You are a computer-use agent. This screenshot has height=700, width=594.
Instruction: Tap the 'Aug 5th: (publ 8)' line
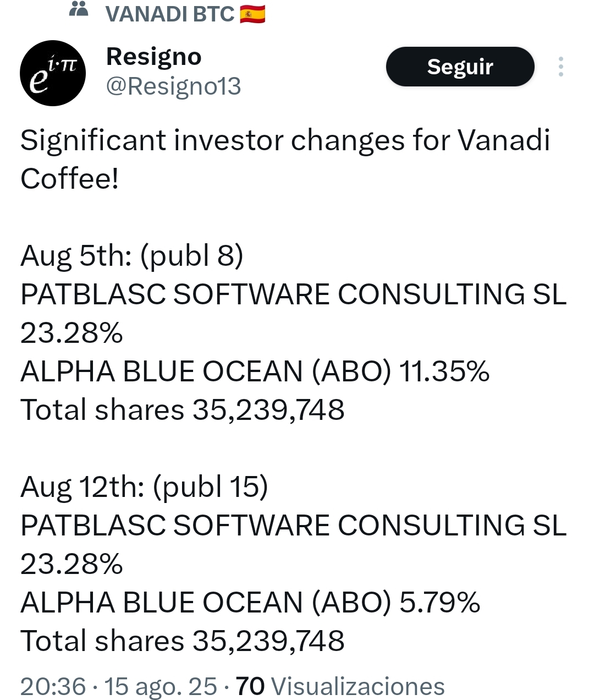click(131, 256)
